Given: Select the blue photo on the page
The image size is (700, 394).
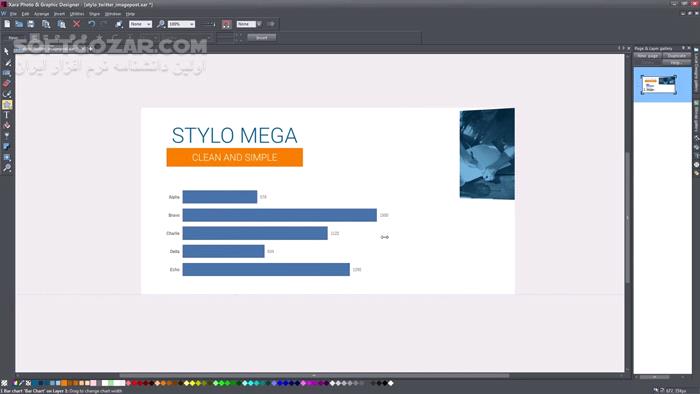Looking at the screenshot, I should pos(487,153).
